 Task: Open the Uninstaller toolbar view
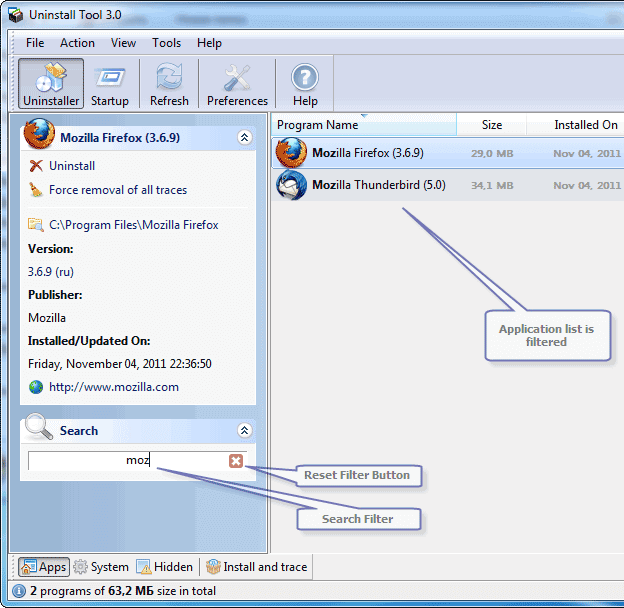[51, 84]
